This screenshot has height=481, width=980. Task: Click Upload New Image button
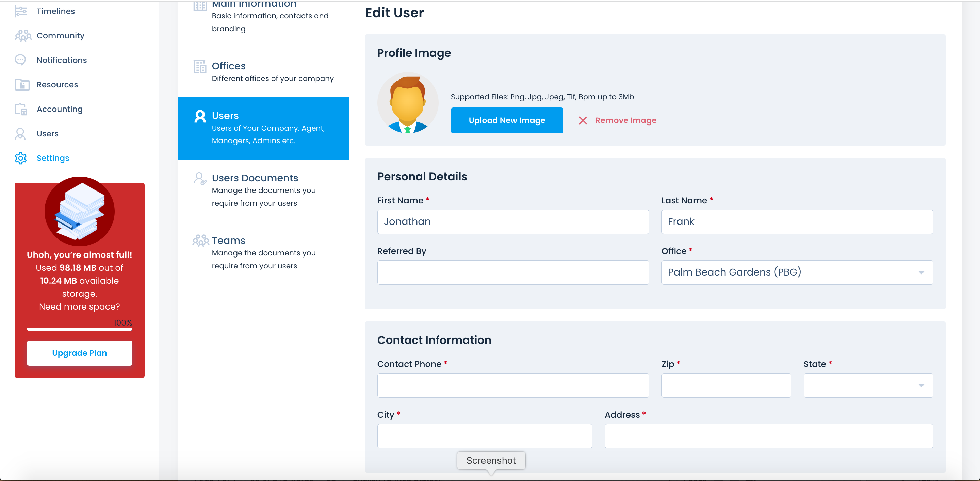[507, 120]
